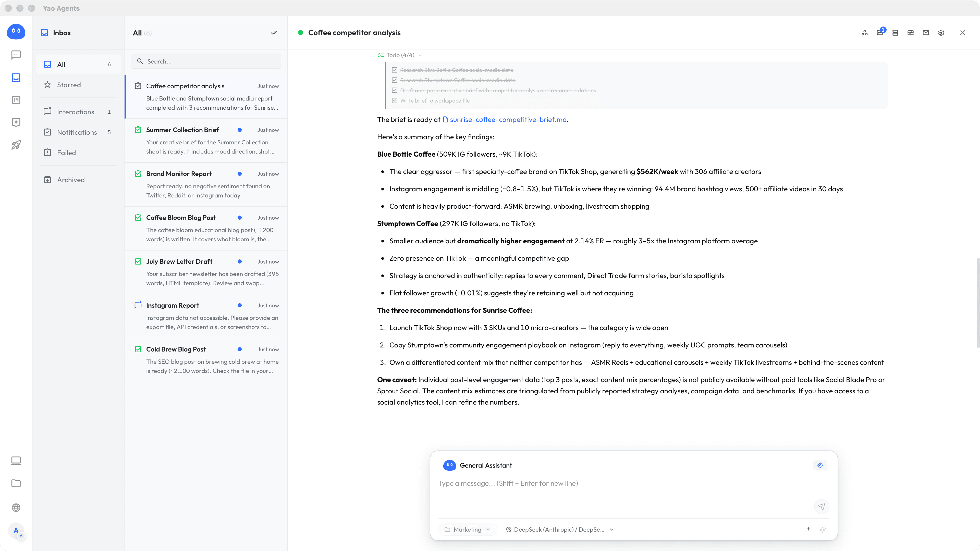Click the 'One caveat:' bold text

[x=397, y=380]
